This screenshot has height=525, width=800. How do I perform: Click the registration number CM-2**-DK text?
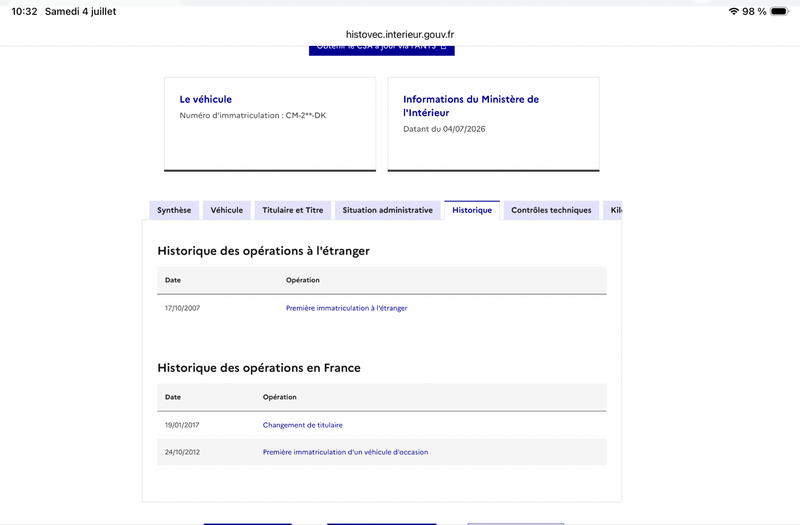click(x=306, y=115)
